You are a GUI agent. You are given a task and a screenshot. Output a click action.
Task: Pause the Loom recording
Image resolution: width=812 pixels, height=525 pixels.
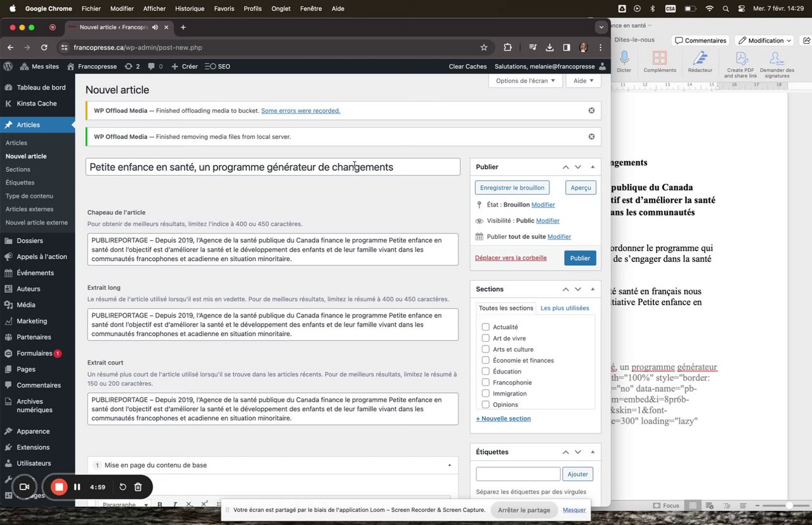pos(77,487)
